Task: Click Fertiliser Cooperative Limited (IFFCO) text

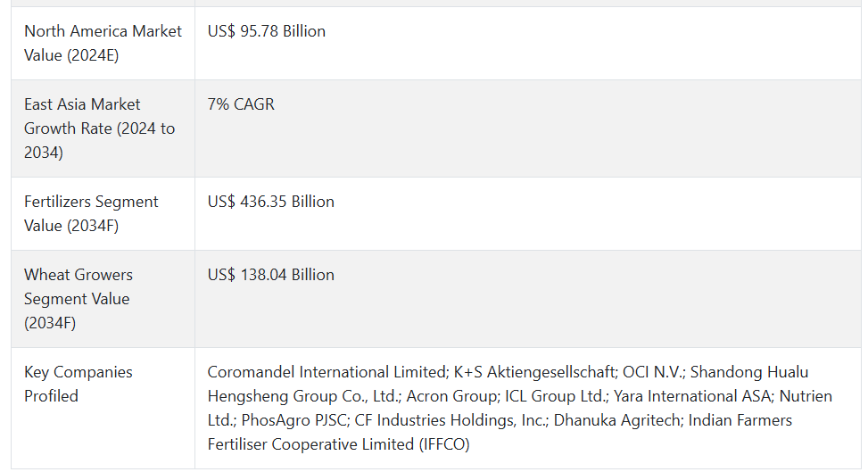Action: tap(338, 445)
